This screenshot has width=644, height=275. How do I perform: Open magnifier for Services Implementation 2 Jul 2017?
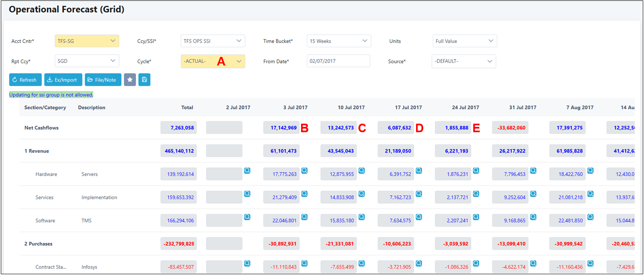[x=247, y=194]
